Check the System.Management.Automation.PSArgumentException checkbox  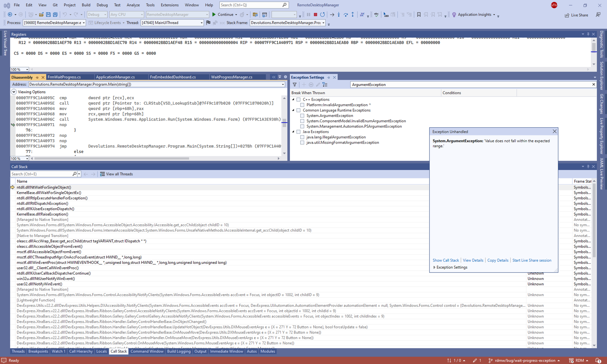[302, 126]
